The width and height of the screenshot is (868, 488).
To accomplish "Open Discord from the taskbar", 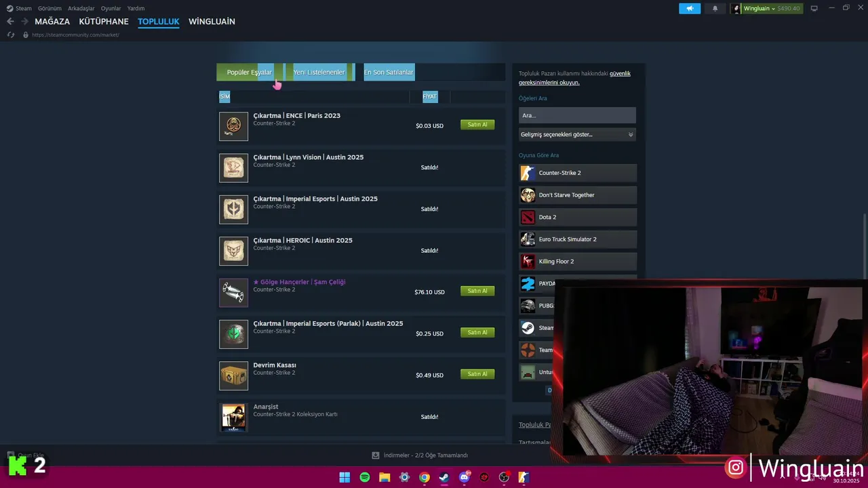I will [x=465, y=477].
